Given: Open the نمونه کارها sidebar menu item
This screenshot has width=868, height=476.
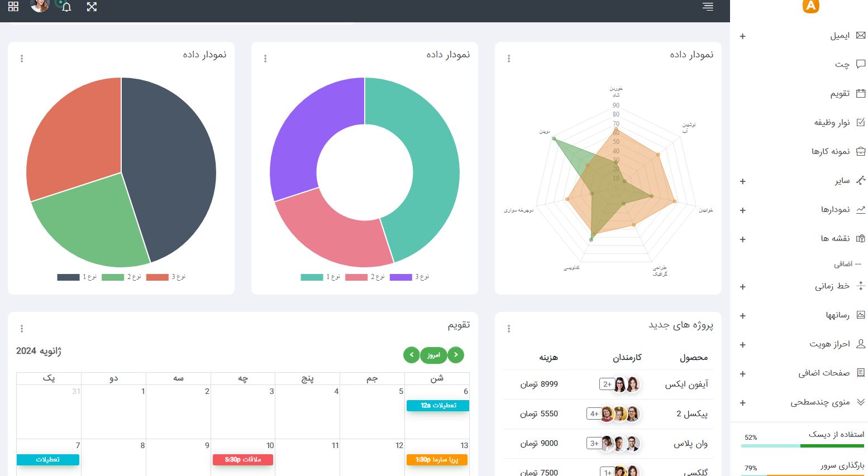Looking at the screenshot, I should tap(831, 151).
